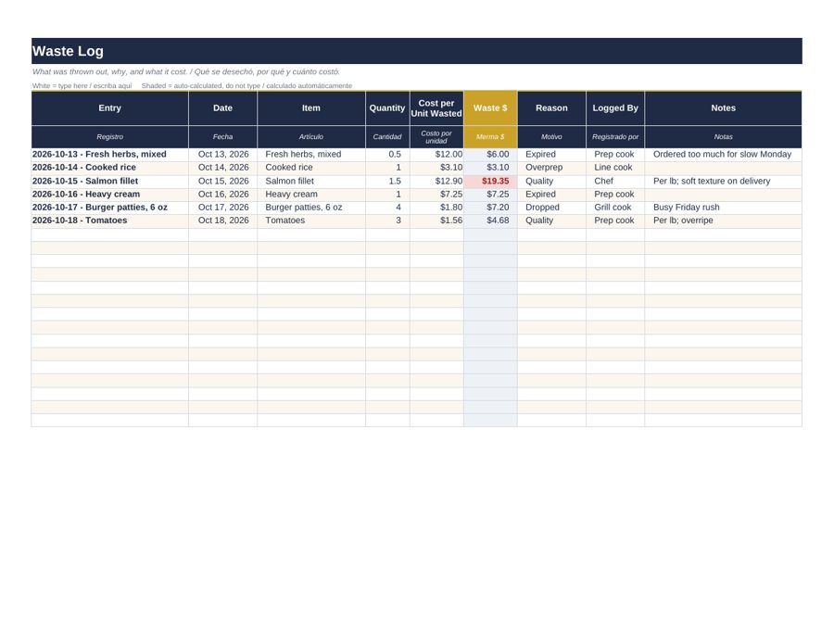Select the 'Merma $' subheader cell
The width and height of the screenshot is (834, 644).
tap(490, 136)
